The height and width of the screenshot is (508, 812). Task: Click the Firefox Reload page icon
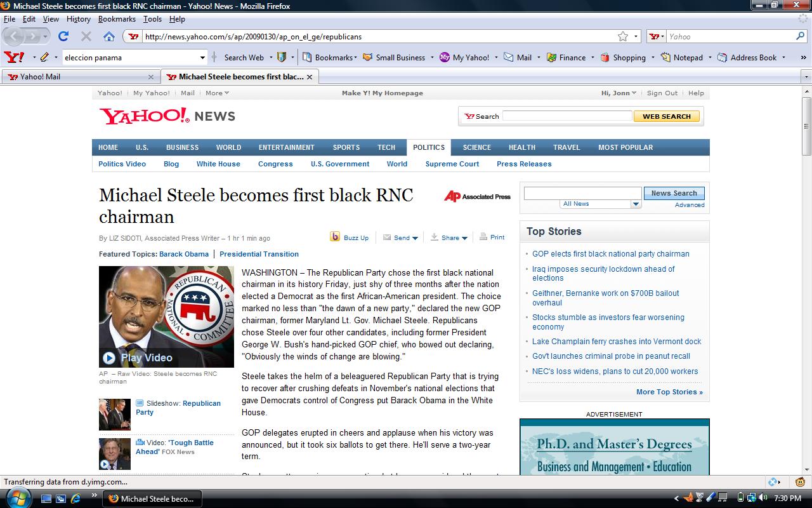coord(63,36)
